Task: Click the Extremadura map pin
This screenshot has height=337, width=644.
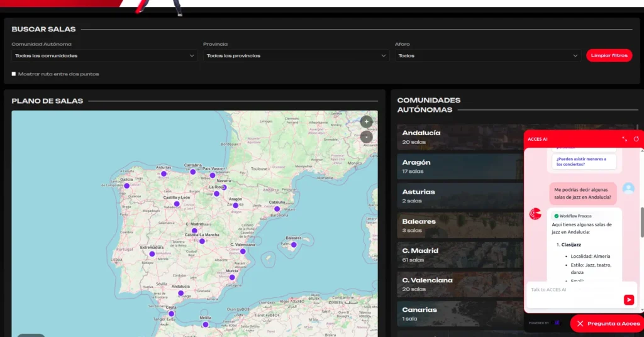Action: (152, 254)
